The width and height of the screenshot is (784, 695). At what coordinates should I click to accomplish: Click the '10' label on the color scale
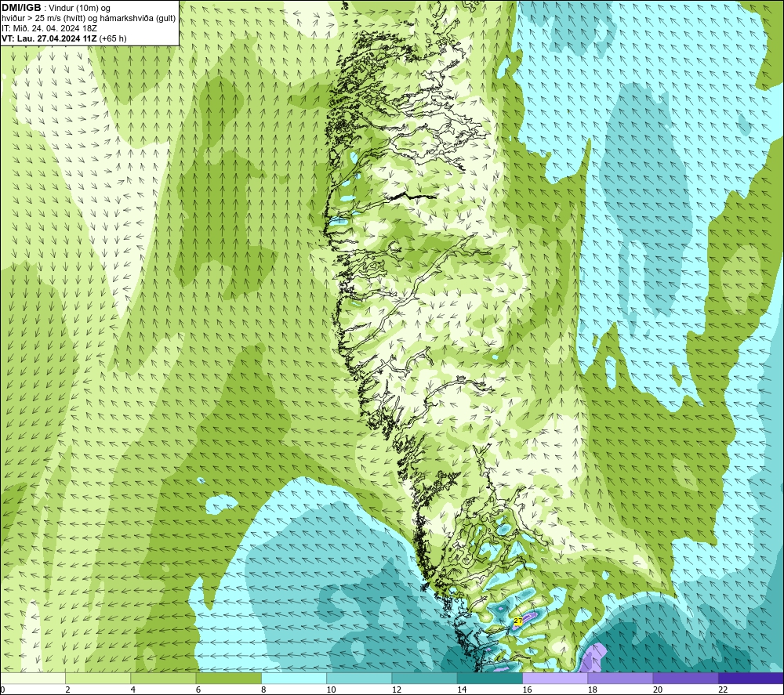(x=331, y=690)
